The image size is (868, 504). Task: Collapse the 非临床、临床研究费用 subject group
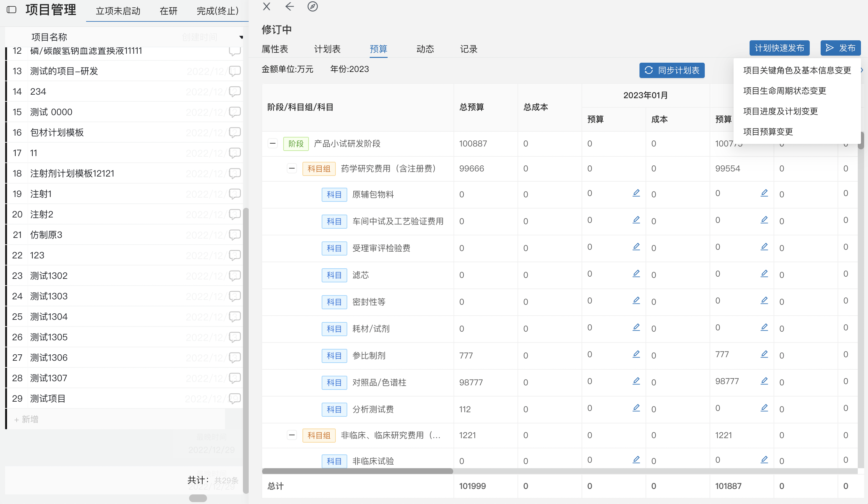tap(292, 435)
